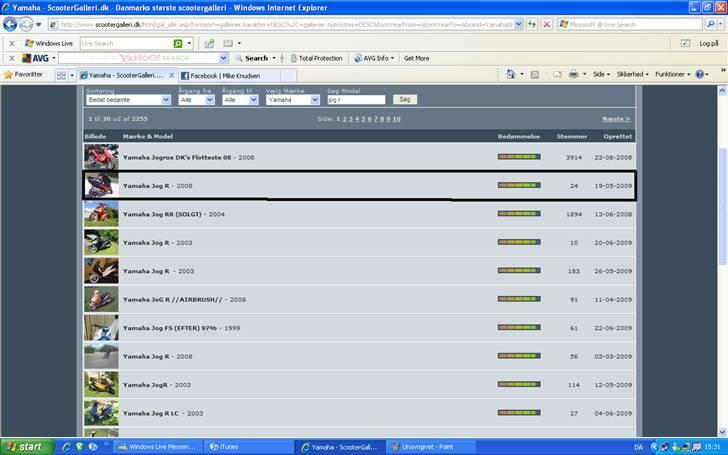Open the Quick Tabs grid icon

click(x=61, y=75)
